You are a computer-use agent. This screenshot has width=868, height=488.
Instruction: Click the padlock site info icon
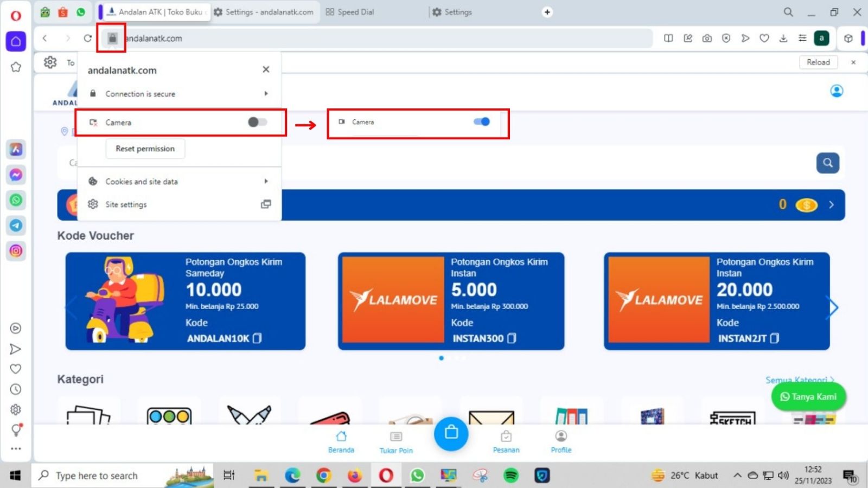112,38
